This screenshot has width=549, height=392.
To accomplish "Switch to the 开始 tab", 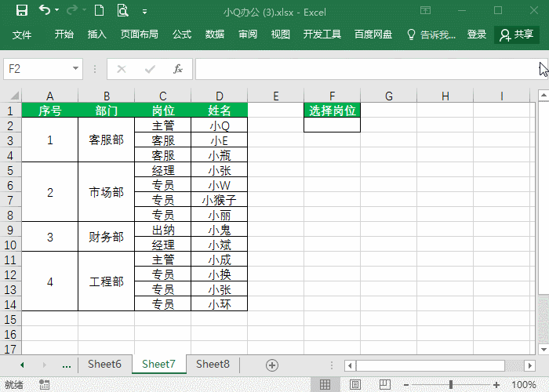I will [x=64, y=34].
